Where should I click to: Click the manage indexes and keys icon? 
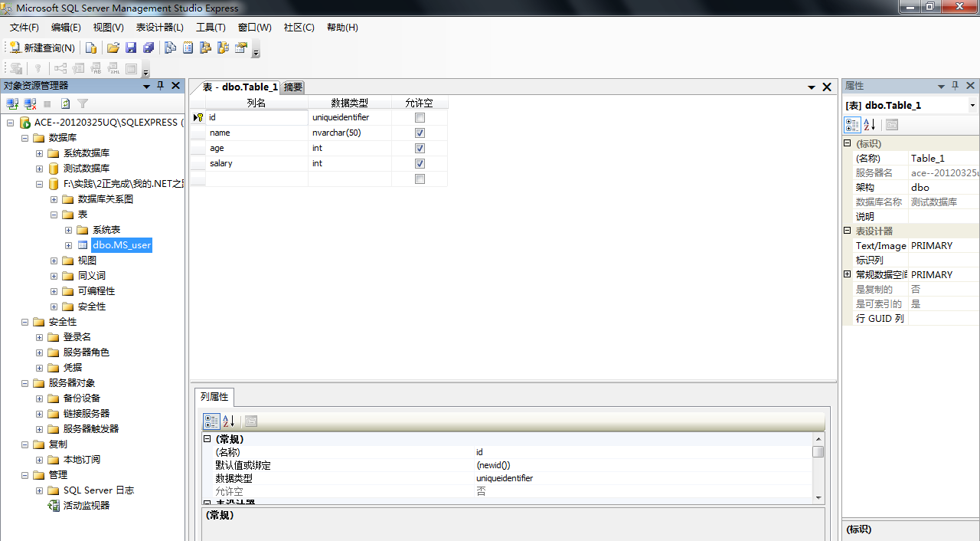(x=78, y=68)
